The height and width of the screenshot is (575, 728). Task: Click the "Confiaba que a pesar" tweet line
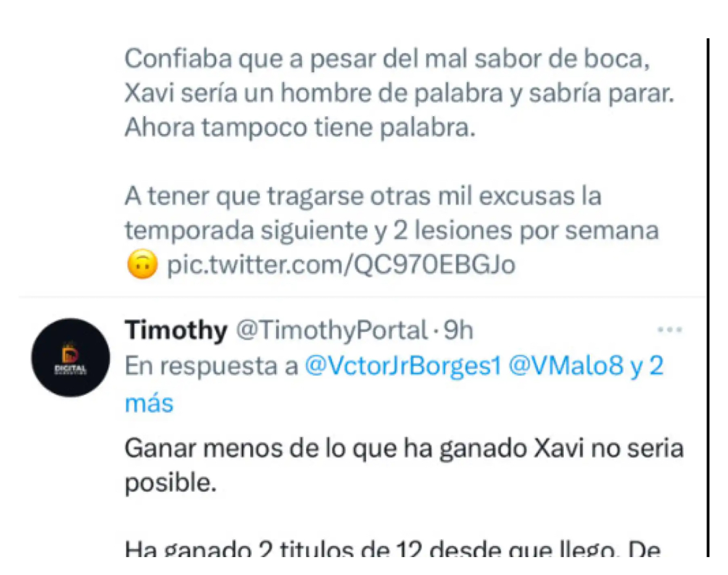click(387, 59)
